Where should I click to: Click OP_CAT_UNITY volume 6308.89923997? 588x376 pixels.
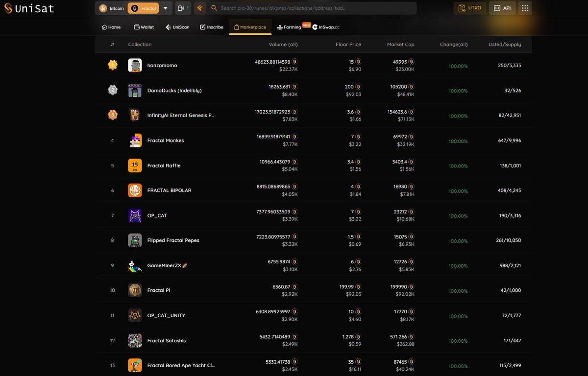(x=273, y=312)
